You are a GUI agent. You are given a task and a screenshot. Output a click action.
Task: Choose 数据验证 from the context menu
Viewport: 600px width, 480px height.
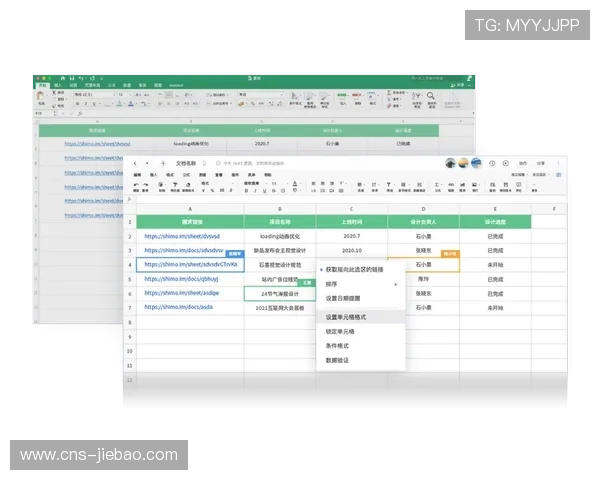coord(337,362)
